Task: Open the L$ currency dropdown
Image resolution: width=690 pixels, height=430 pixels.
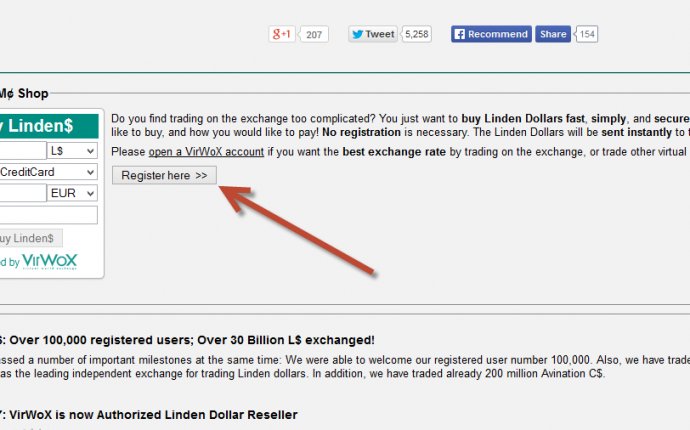Action: 72,151
